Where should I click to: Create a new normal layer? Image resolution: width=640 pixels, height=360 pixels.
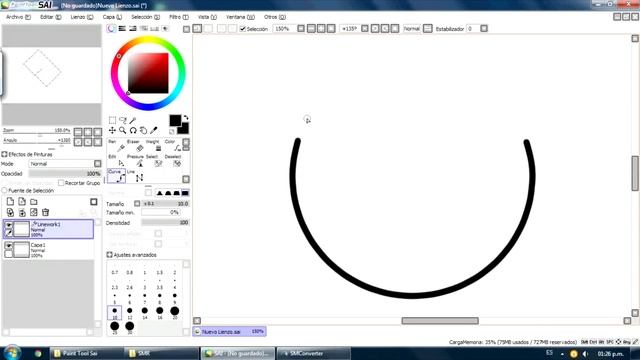click(11, 202)
